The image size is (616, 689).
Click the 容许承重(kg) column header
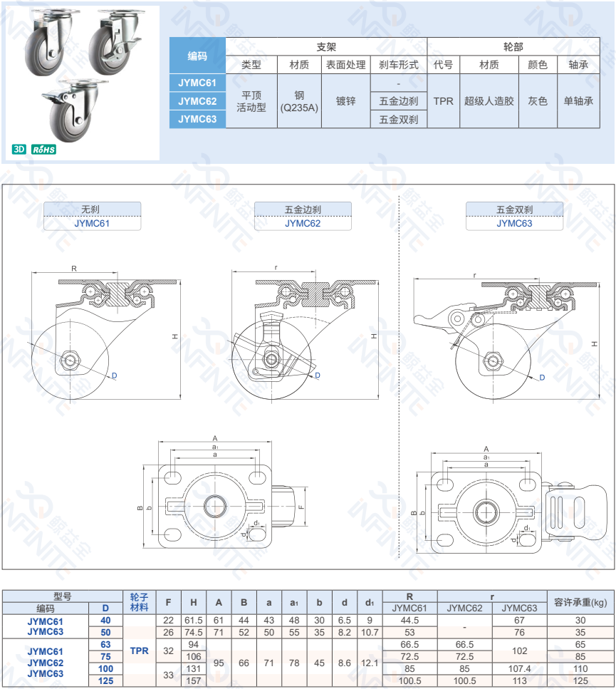pos(580,603)
